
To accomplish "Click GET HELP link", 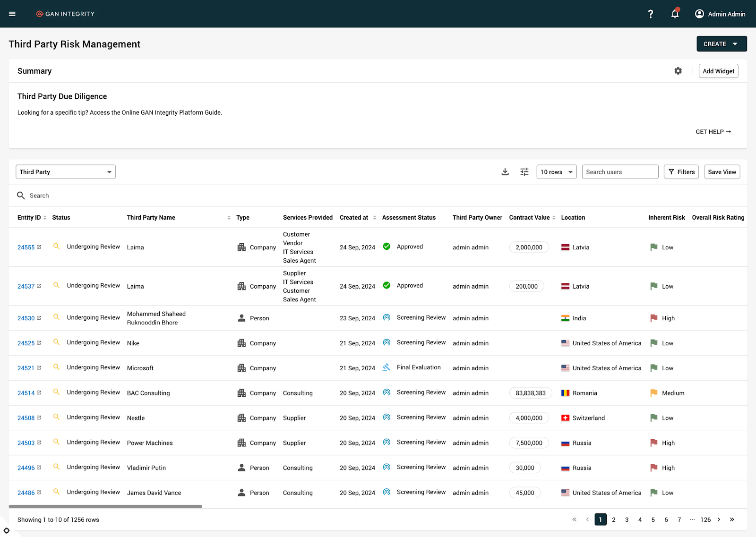I will point(713,132).
